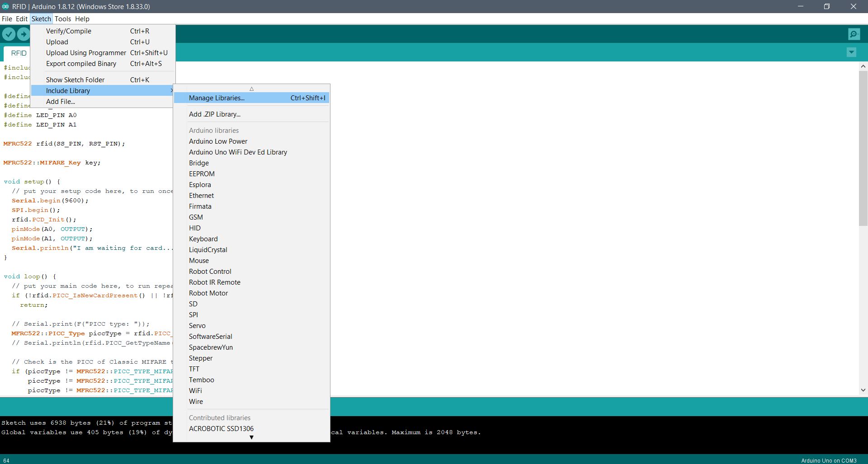Include the LiquidCrystal library

[x=208, y=250]
